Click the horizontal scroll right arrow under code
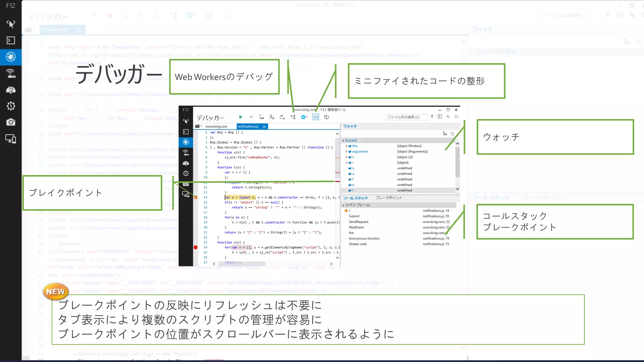 point(331,264)
